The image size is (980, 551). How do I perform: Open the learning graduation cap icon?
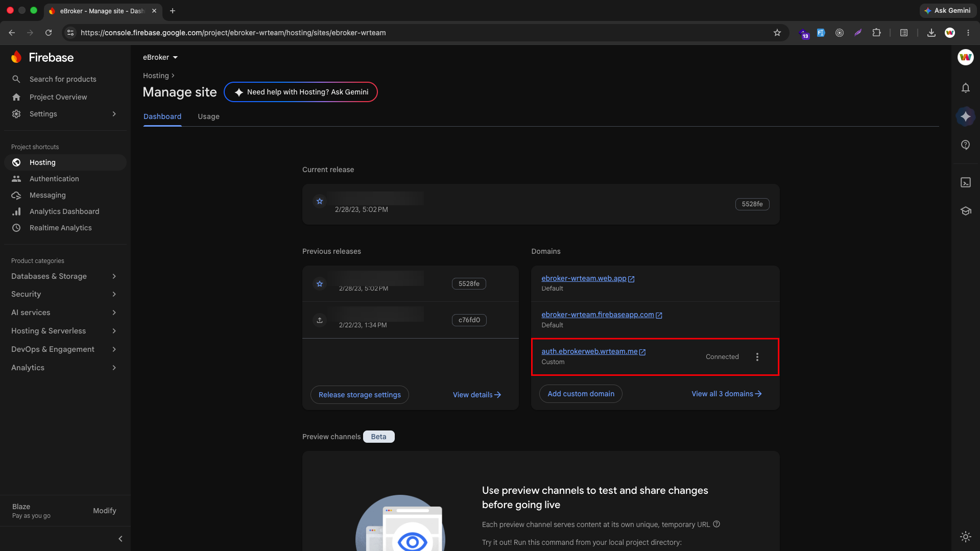pos(965,211)
